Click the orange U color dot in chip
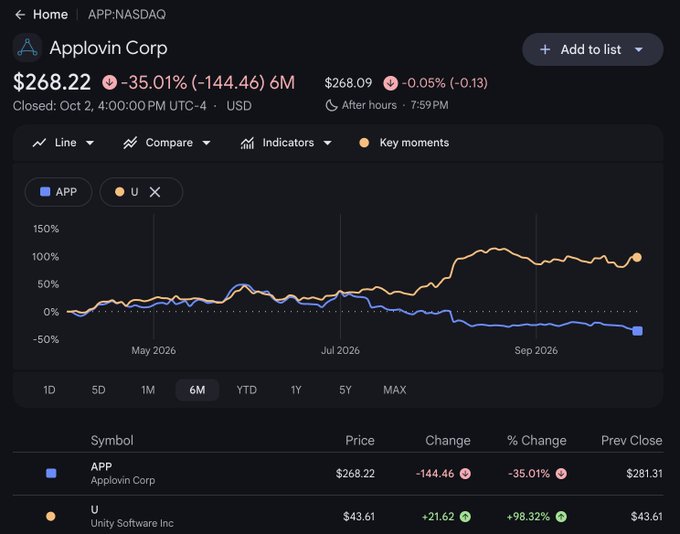Image resolution: width=680 pixels, height=534 pixels. coord(120,192)
